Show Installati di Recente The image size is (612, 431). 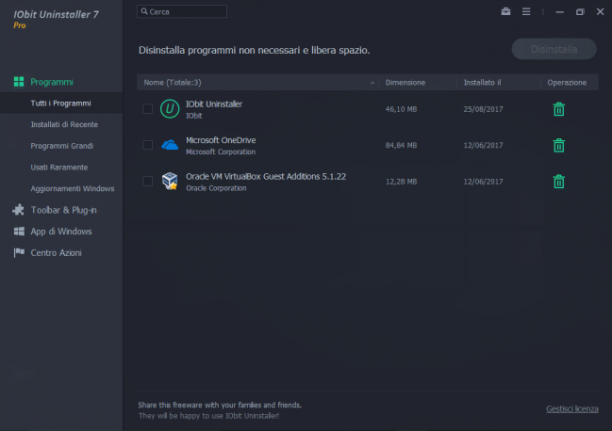[x=64, y=125]
